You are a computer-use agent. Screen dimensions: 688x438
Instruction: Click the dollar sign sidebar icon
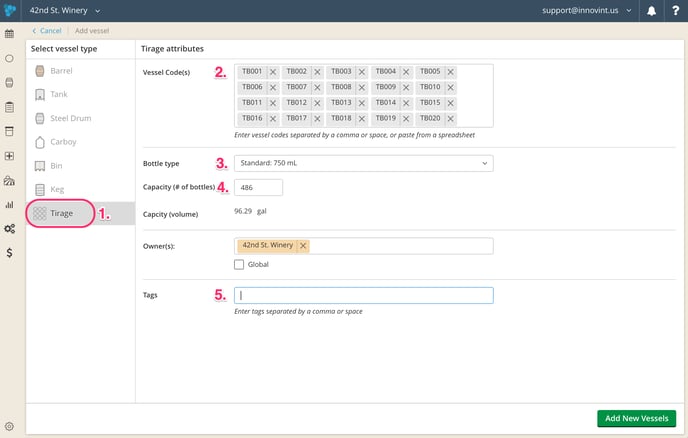click(9, 253)
